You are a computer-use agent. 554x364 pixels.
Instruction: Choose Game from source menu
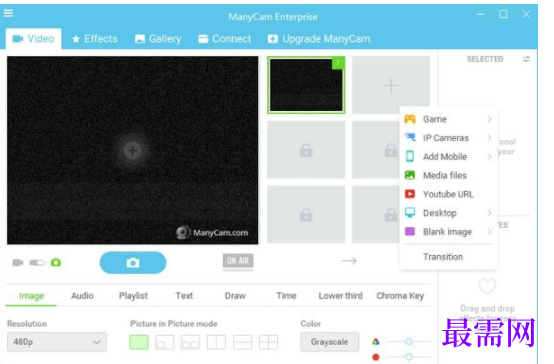click(448, 119)
